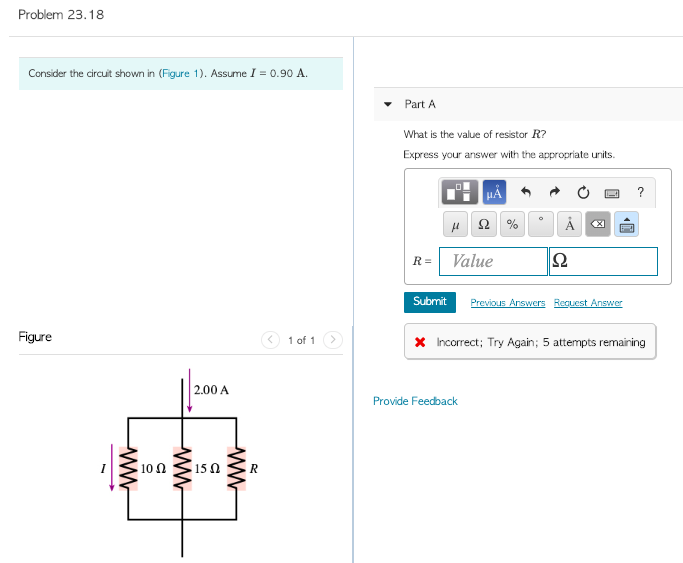Click the 2.00 A label in circuit
This screenshot has height=563, width=683.
(211, 390)
